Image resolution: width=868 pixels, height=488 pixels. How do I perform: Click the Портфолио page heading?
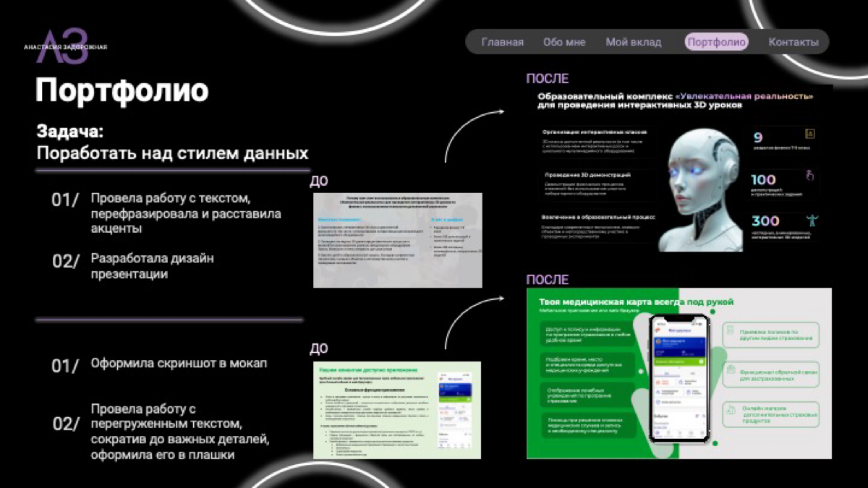(x=122, y=91)
